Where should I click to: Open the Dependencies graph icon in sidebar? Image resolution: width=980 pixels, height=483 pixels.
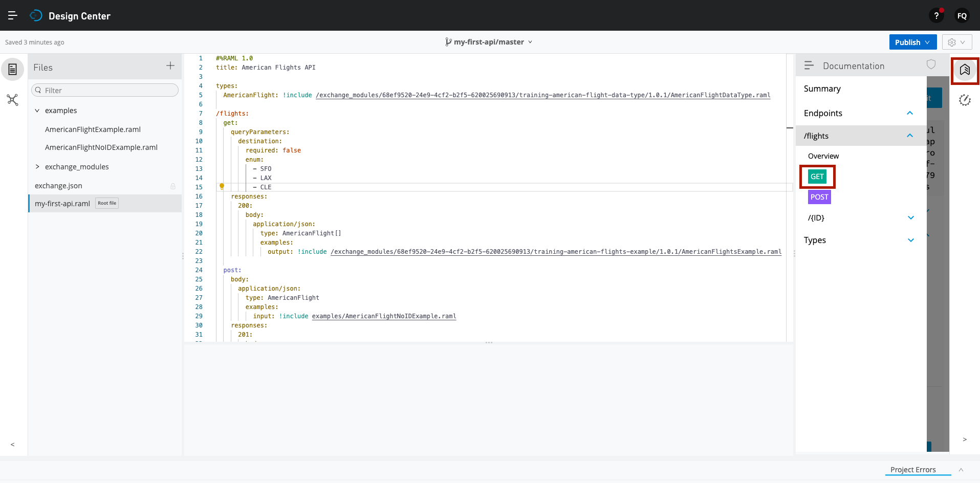(13, 100)
